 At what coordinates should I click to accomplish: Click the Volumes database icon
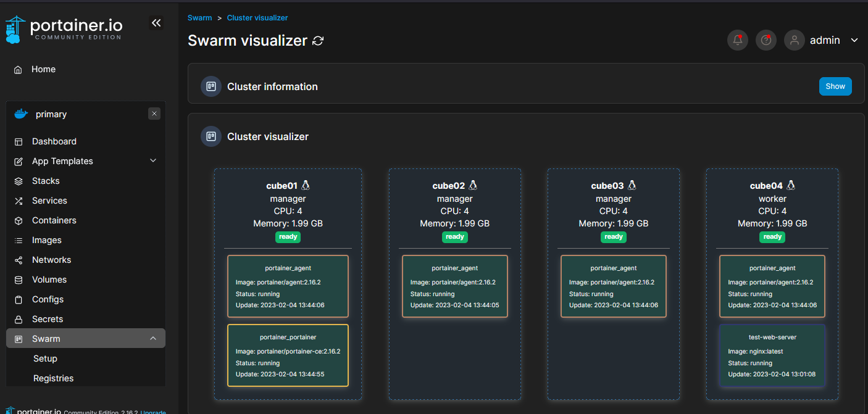tap(19, 279)
